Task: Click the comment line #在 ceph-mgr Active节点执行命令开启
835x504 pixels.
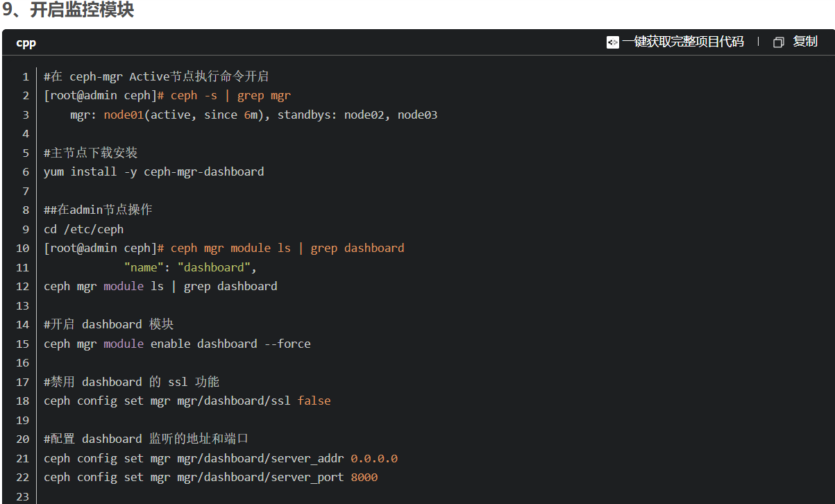Action: pos(156,76)
